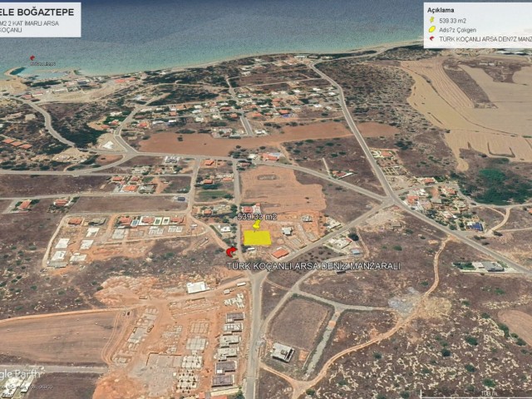Click the 'TÜRK KOÇANLI ARSA DEN?Z' legend entry
Viewport: 532px width, 399px height.
coord(485,39)
